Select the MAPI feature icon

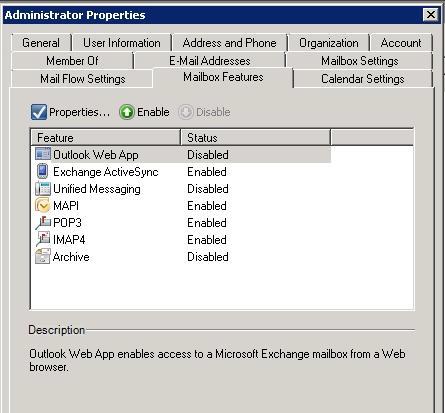(x=43, y=206)
